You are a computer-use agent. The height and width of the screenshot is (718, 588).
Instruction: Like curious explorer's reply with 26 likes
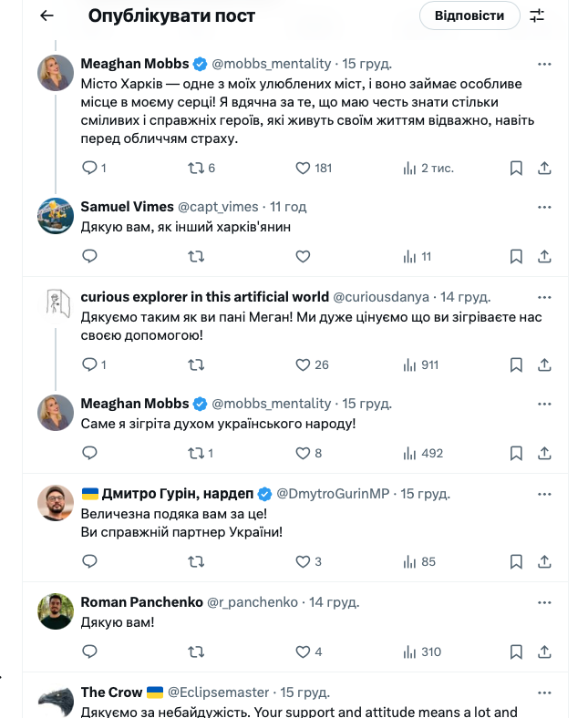point(304,364)
